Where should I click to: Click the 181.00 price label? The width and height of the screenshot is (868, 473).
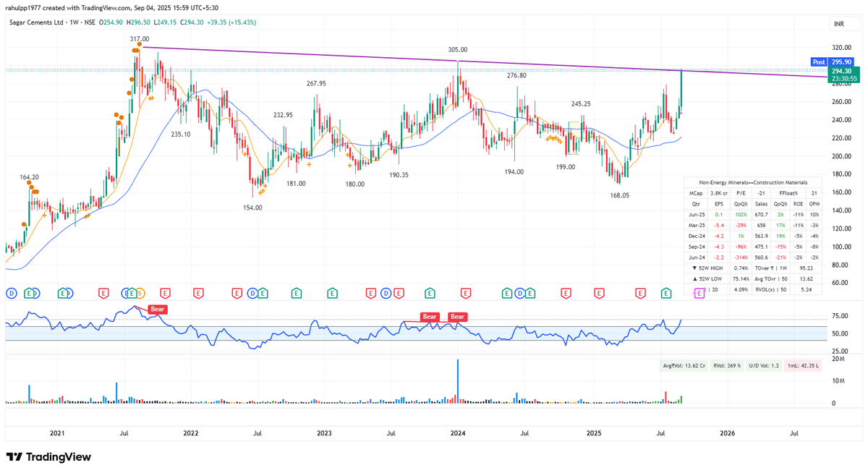click(296, 183)
